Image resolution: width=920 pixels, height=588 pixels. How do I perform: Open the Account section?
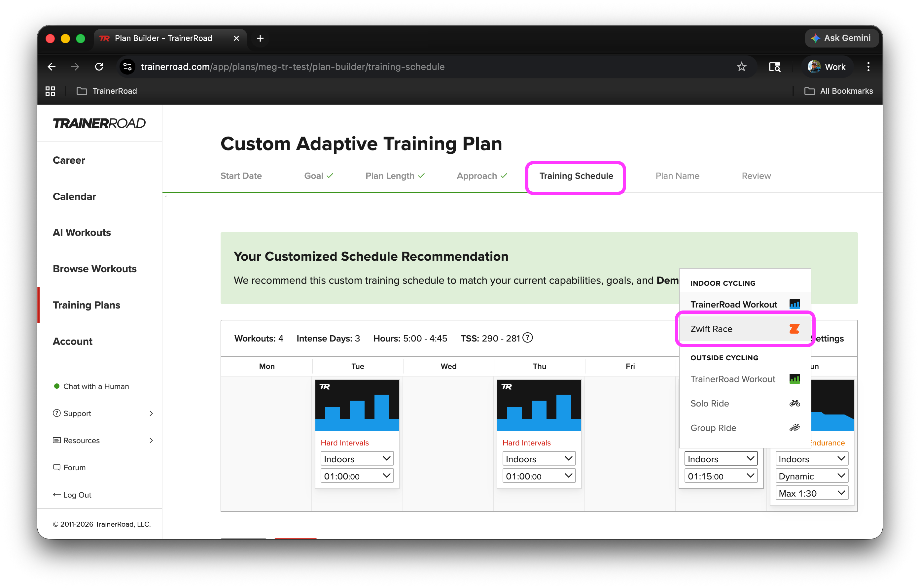(x=73, y=341)
